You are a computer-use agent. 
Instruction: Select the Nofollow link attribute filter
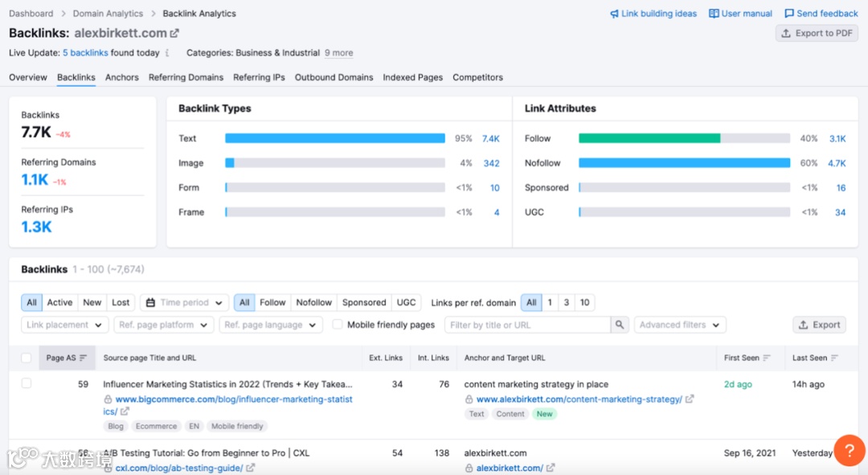coord(314,303)
